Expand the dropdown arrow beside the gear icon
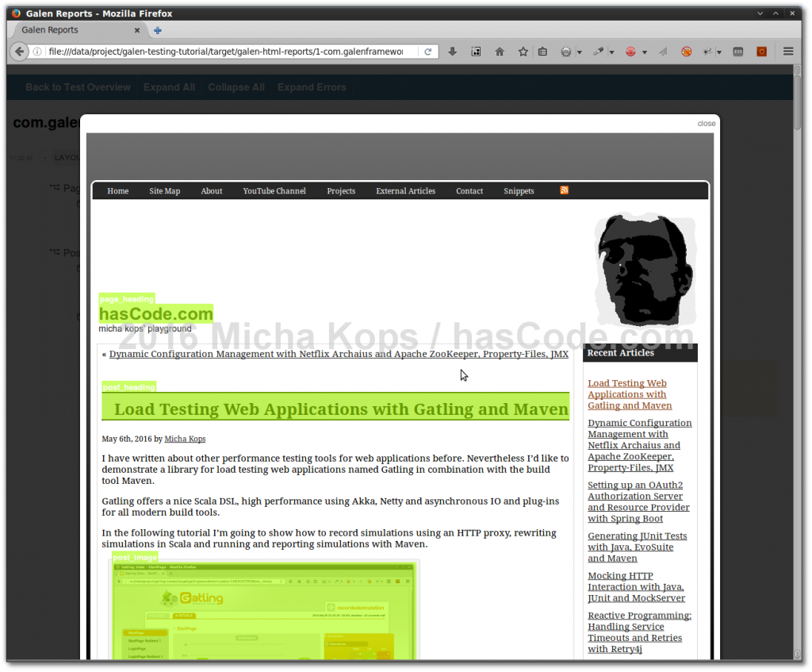Image resolution: width=812 pixels, height=672 pixels. pos(580,52)
